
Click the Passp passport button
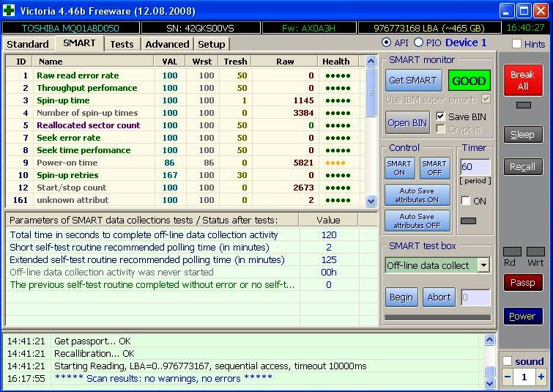[522, 282]
